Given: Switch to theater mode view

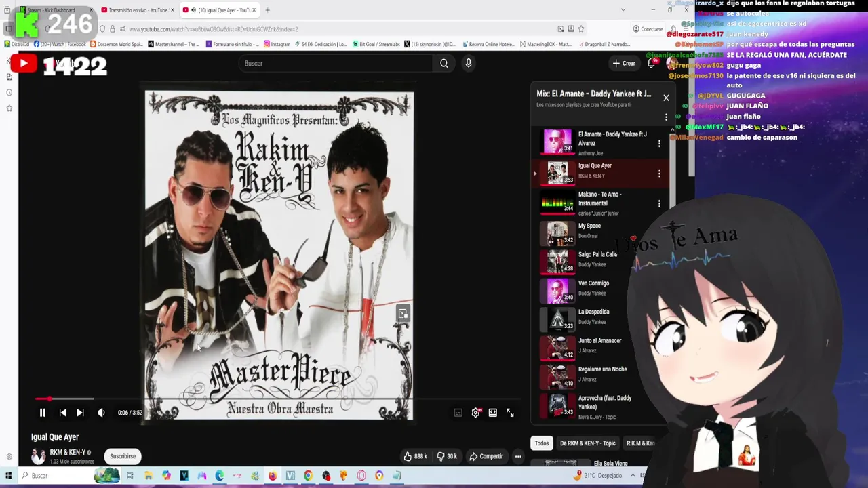Looking at the screenshot, I should click(493, 413).
